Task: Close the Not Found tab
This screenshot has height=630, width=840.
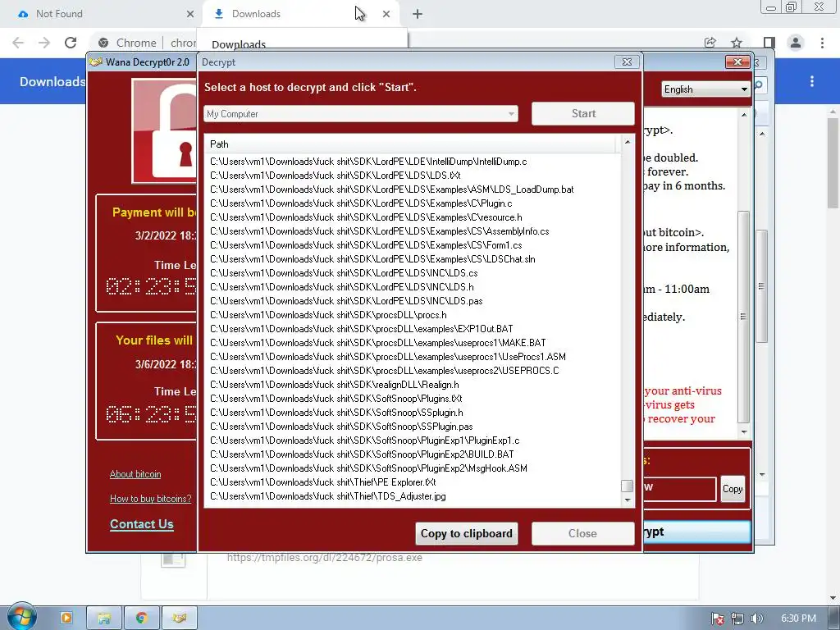Action: click(190, 14)
